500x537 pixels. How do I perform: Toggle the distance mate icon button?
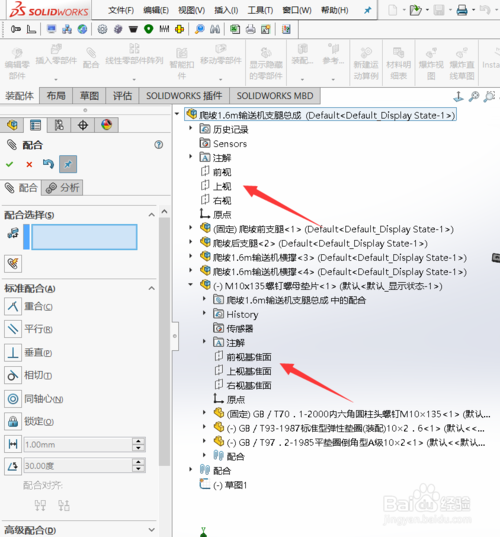point(13,445)
